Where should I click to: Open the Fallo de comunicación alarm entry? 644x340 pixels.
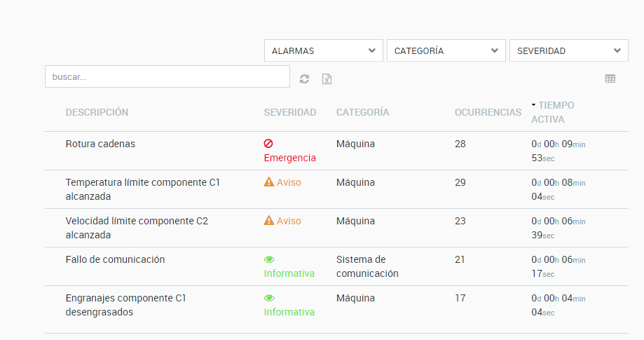pyautogui.click(x=115, y=259)
